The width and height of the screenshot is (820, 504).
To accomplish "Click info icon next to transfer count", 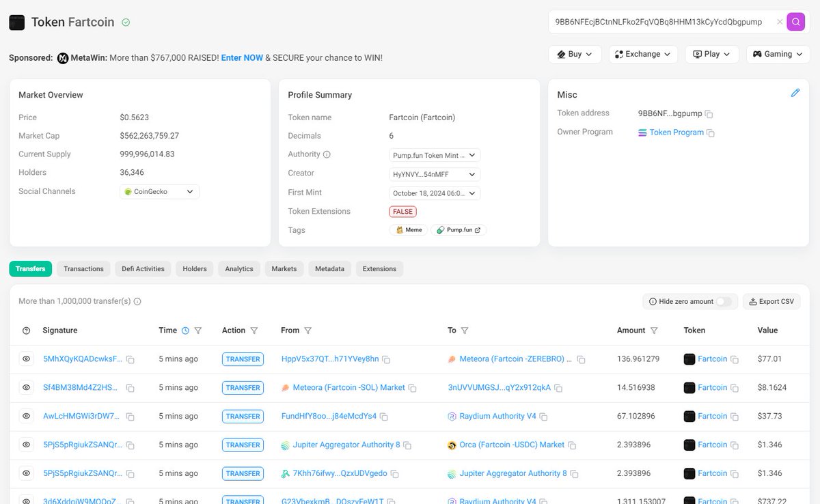I will [x=137, y=301].
